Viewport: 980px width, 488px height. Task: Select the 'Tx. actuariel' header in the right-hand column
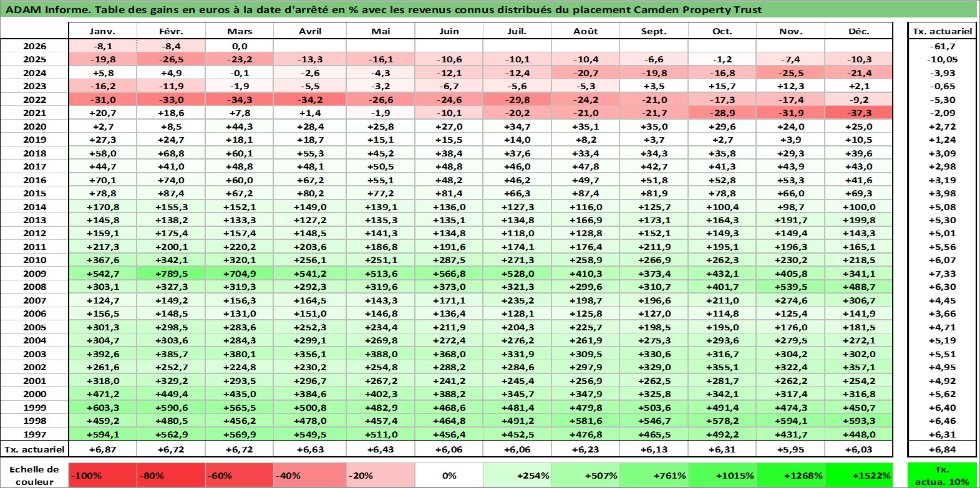pyautogui.click(x=942, y=31)
